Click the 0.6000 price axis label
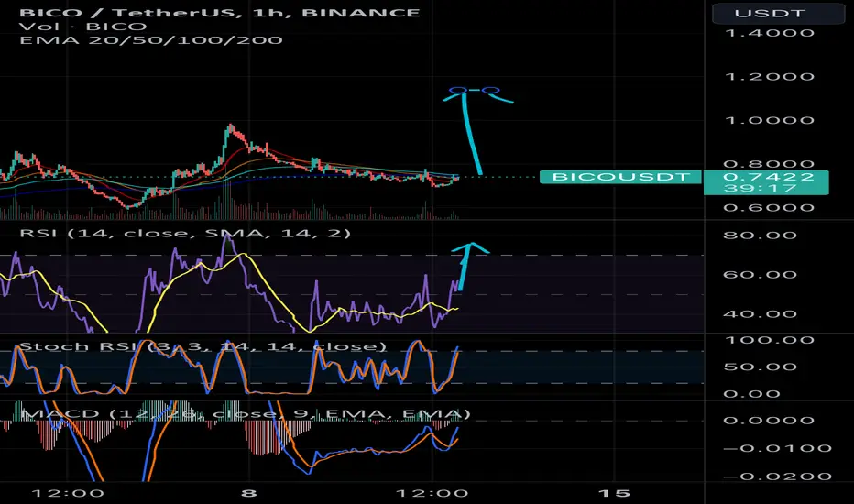 tap(769, 208)
